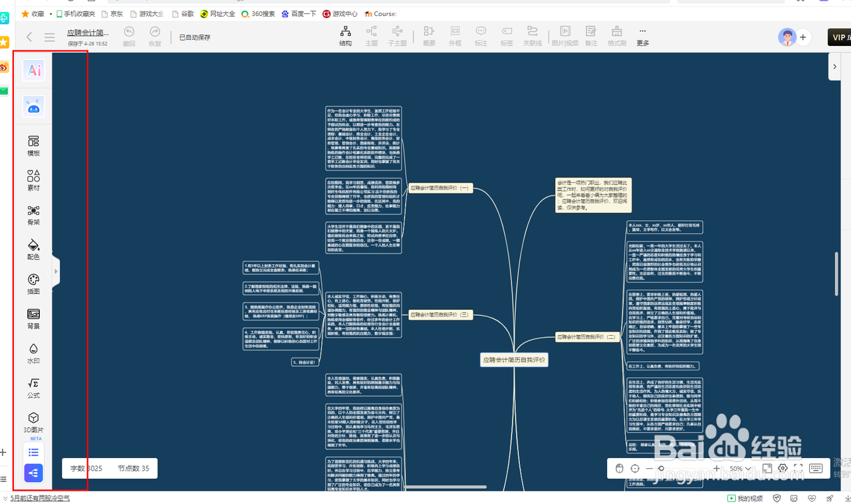Add an 外框 boundary frame
Screen dimensions: 851x504
click(455, 37)
